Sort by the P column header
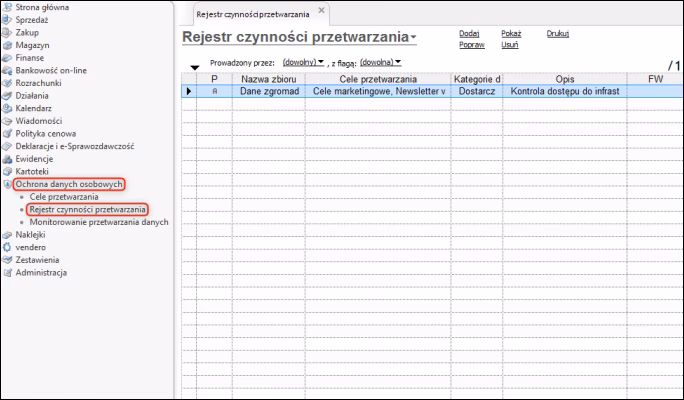 click(x=214, y=79)
